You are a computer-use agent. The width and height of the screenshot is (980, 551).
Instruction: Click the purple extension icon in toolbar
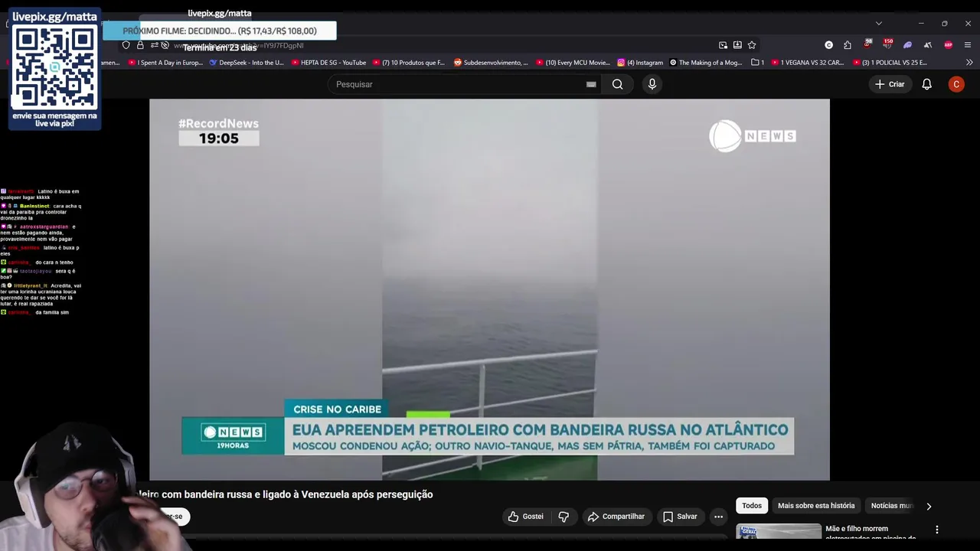coord(907,45)
